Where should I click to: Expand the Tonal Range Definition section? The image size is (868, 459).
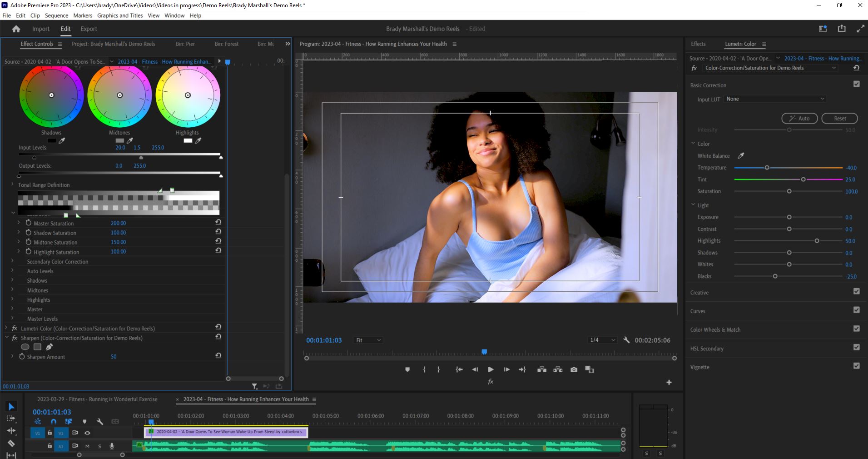tap(12, 185)
